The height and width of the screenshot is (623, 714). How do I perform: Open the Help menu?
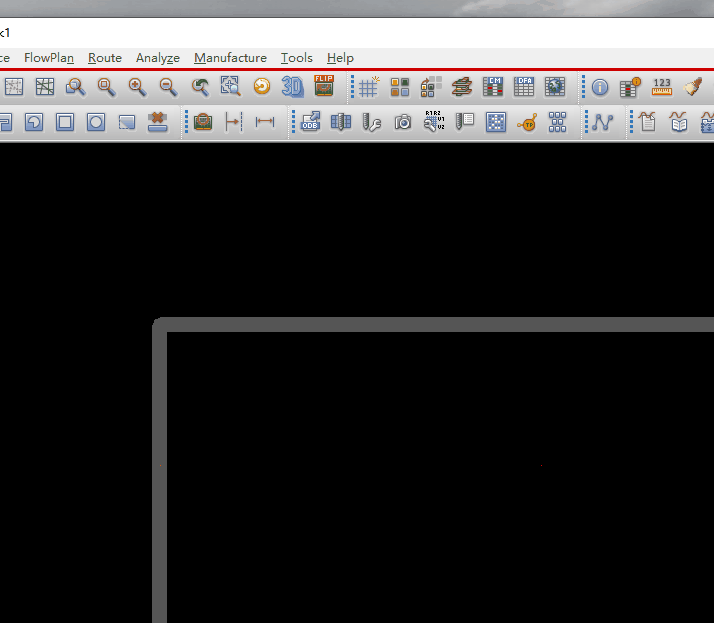[x=340, y=58]
